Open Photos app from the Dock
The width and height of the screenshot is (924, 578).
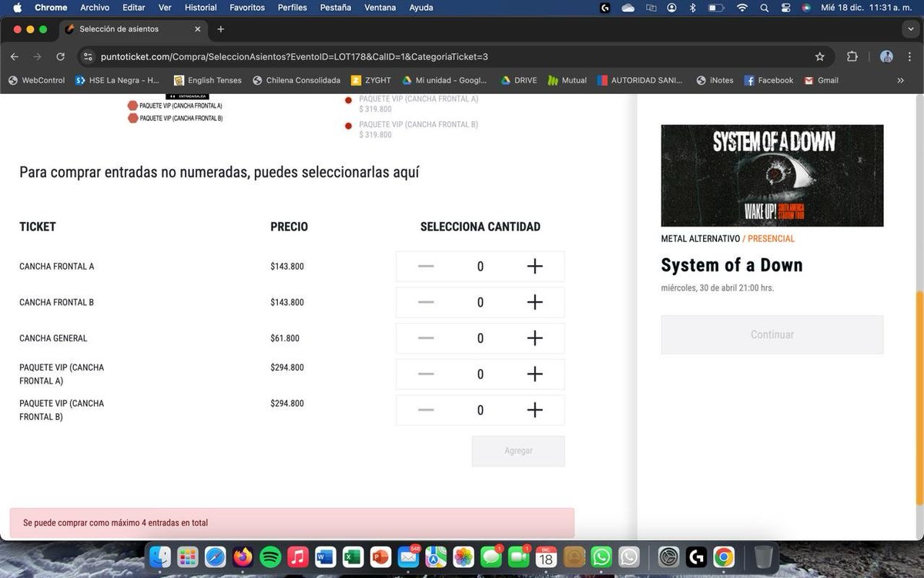tap(463, 556)
